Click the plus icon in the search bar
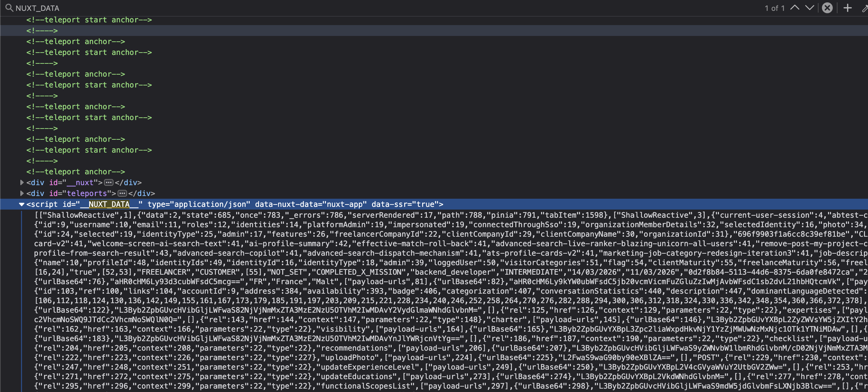 [848, 8]
